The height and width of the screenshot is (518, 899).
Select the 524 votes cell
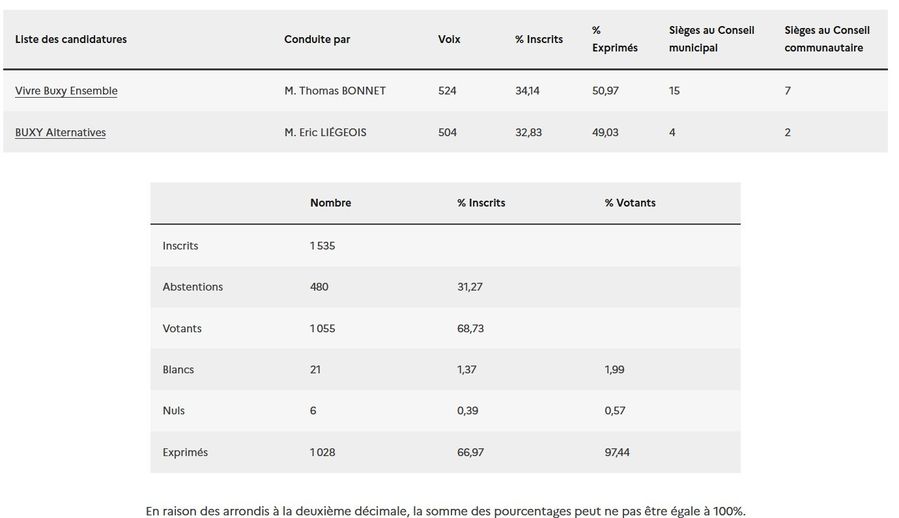click(447, 91)
